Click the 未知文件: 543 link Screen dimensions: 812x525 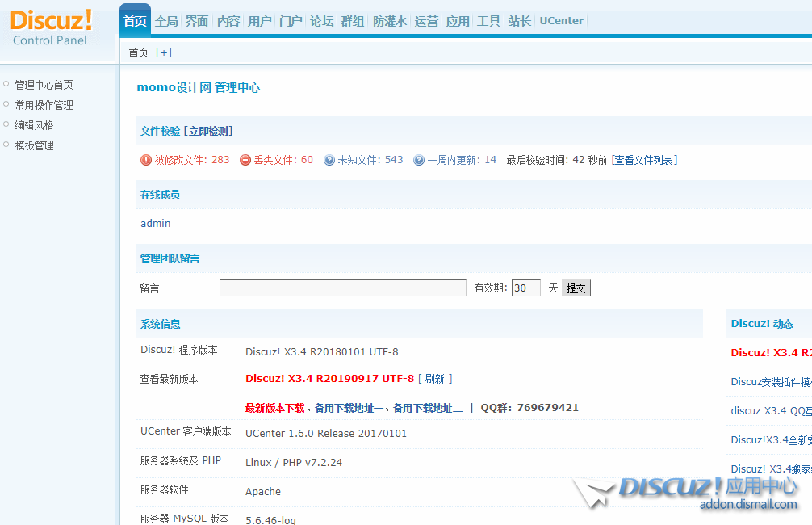(x=370, y=160)
